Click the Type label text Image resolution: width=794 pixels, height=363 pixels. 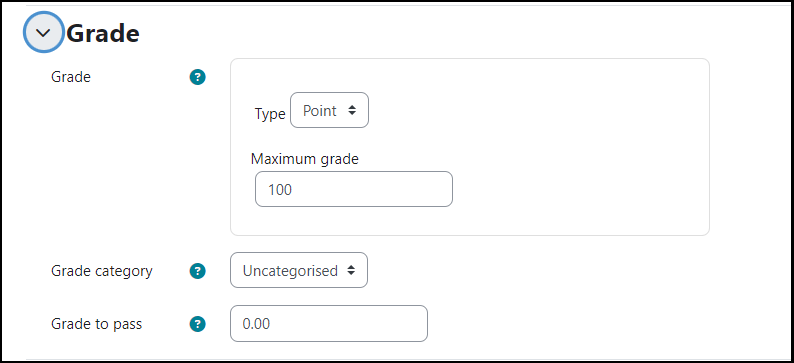pos(270,114)
